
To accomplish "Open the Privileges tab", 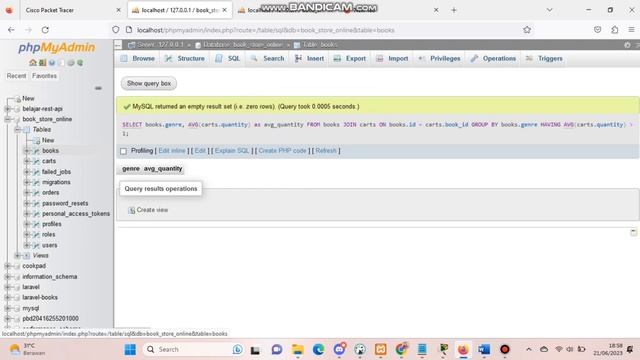I will [x=439, y=59].
